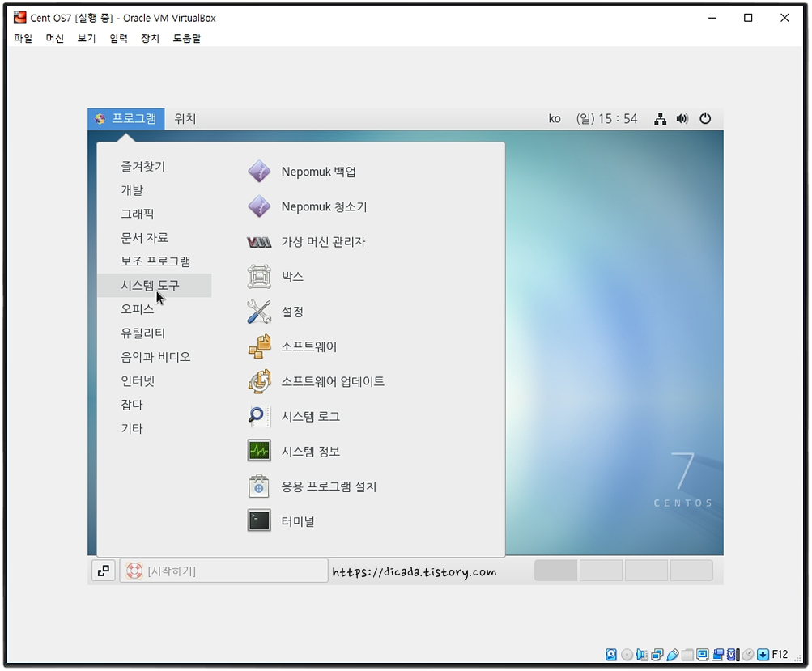Launch 응용 프로그램 설치 installer
Screen dimensions: 812x671
pos(311,486)
